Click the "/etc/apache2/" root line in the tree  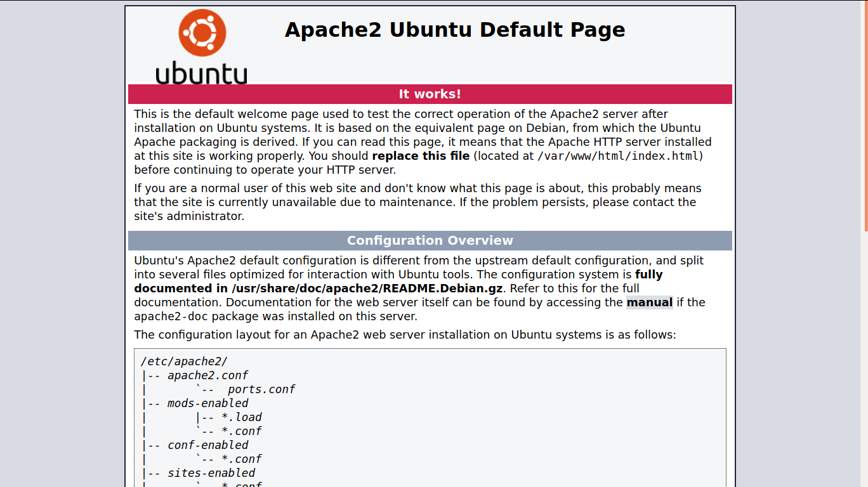184,361
